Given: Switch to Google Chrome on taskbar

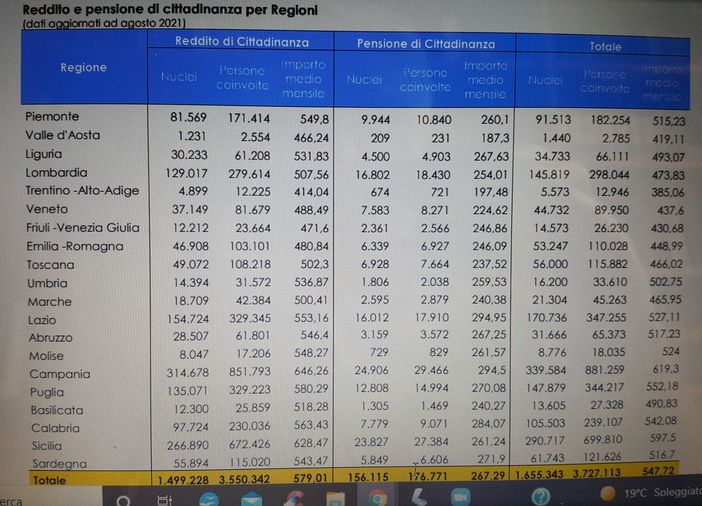Looking at the screenshot, I should click(x=377, y=498).
